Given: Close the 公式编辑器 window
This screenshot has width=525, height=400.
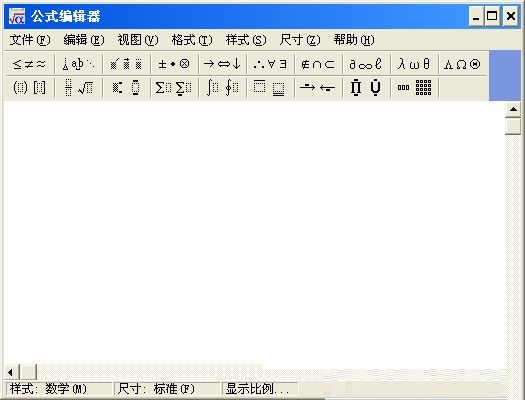Looking at the screenshot, I should pos(511,16).
